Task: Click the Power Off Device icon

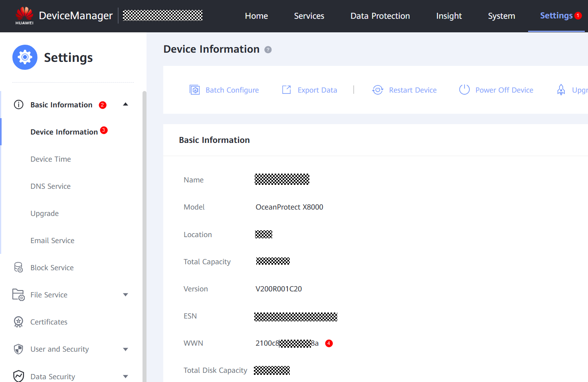Action: (464, 90)
